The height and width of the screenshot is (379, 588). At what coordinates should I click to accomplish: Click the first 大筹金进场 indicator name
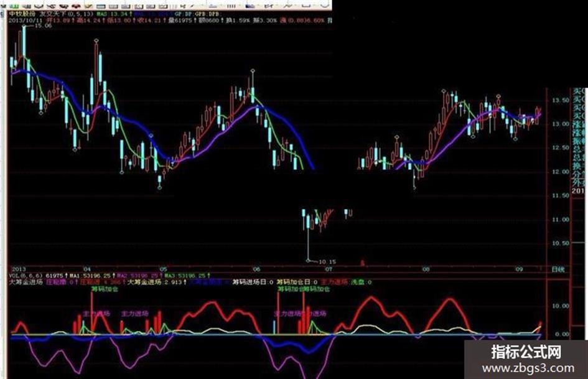26,282
